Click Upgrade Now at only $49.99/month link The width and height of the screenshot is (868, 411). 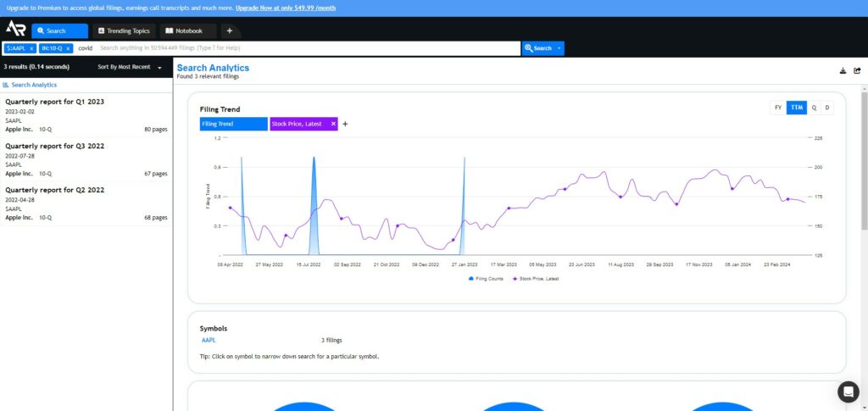(x=285, y=8)
